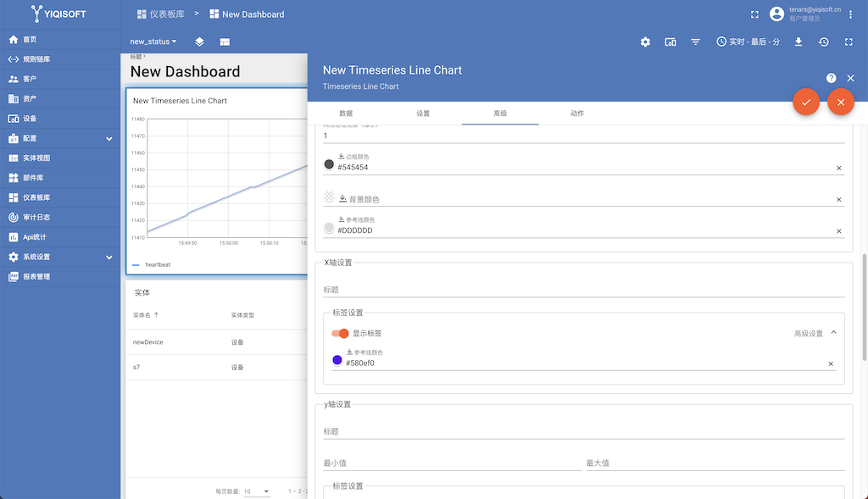868x499 pixels.
Task: Click X轴设置 标题 input field
Action: tap(584, 290)
